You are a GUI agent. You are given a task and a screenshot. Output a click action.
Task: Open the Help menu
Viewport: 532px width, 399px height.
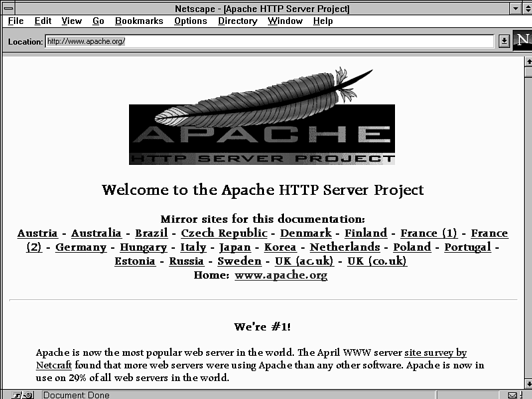(x=323, y=21)
